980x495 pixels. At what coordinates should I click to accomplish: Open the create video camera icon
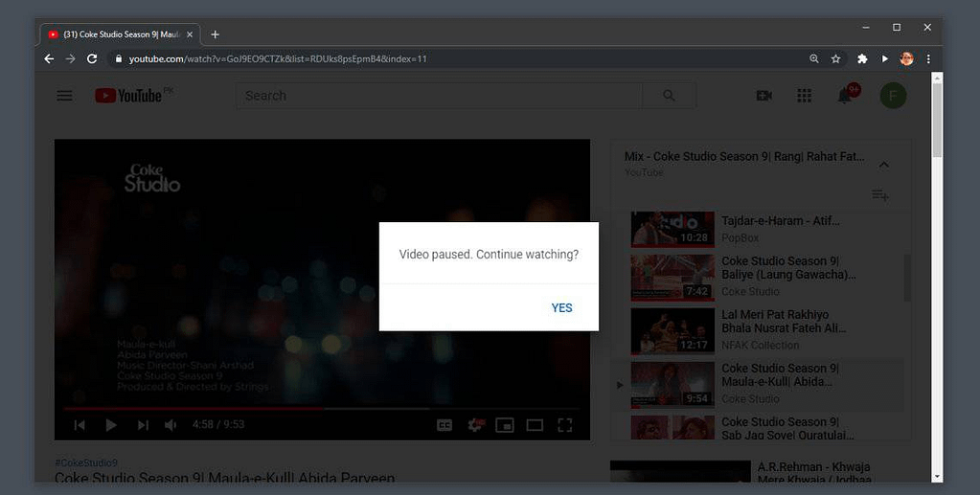763,96
